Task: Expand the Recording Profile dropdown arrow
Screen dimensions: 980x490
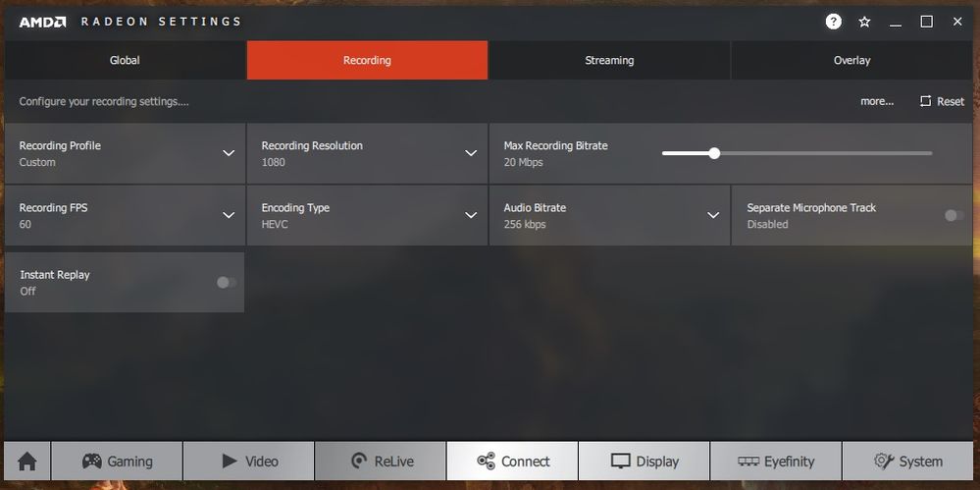Action: click(x=229, y=153)
